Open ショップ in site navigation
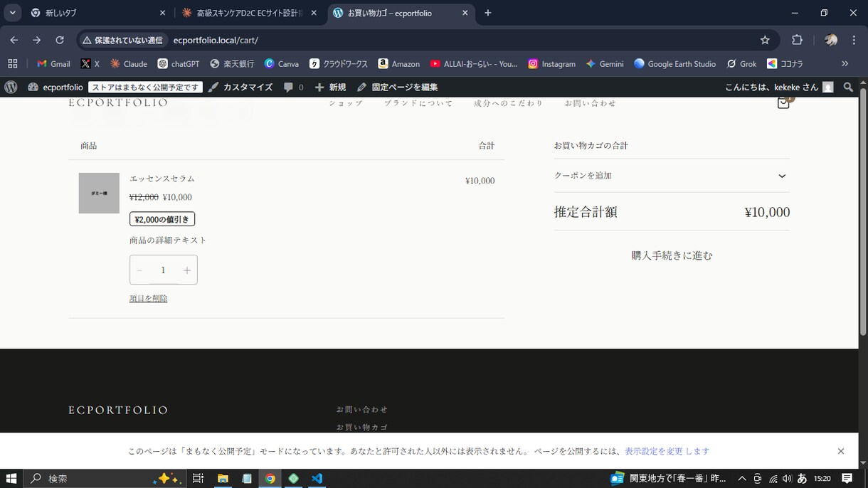Viewport: 868px width, 488px height. coord(345,103)
